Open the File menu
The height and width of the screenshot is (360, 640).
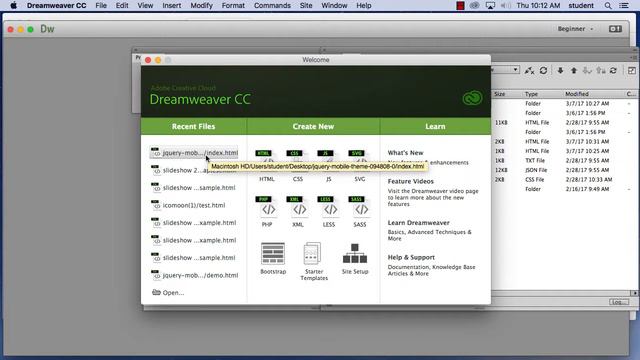coord(101,6)
